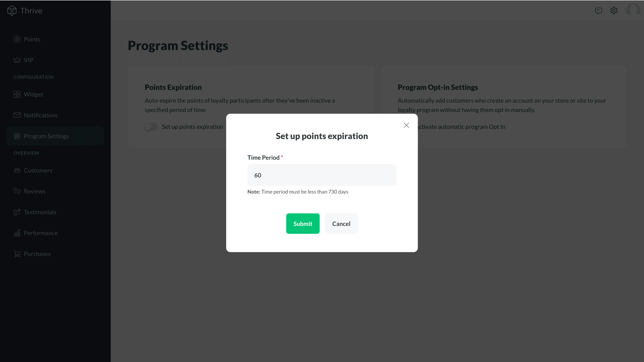Open the chat messages icon

pos(598,10)
